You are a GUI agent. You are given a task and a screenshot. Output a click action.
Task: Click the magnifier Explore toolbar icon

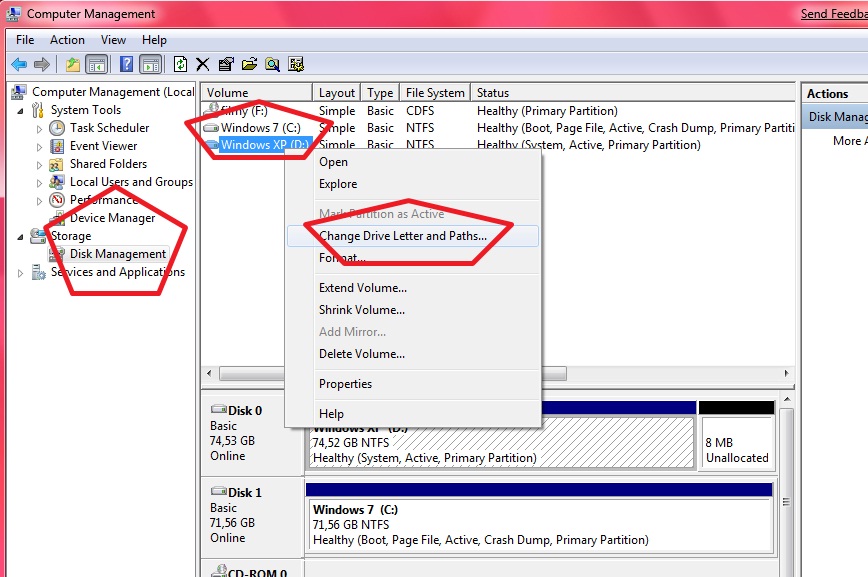click(272, 64)
